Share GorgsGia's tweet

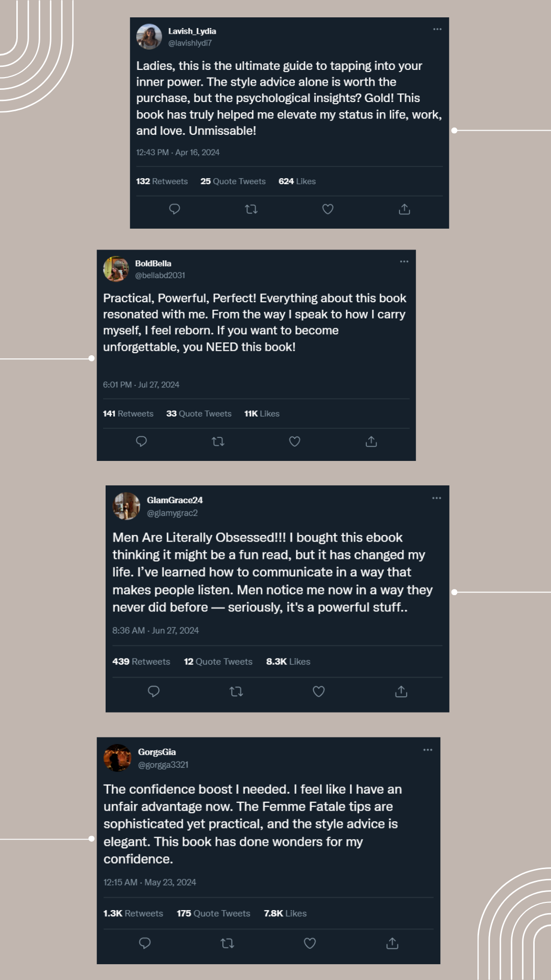pos(392,943)
